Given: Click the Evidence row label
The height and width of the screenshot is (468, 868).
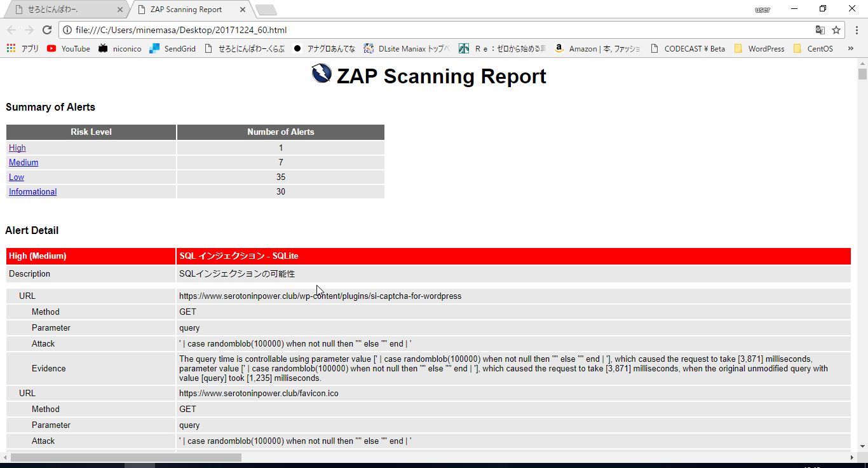Looking at the screenshot, I should click(49, 368).
